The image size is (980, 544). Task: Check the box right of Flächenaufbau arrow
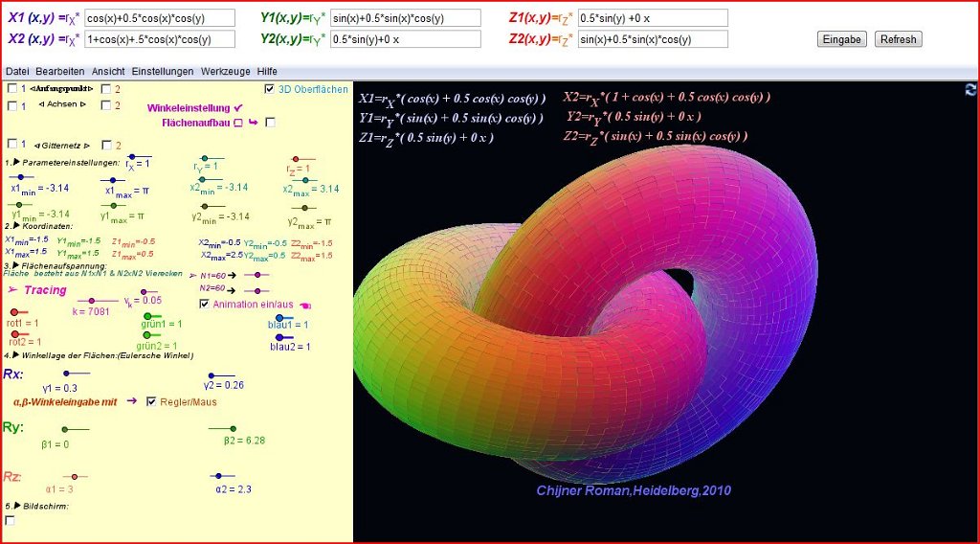coord(271,123)
